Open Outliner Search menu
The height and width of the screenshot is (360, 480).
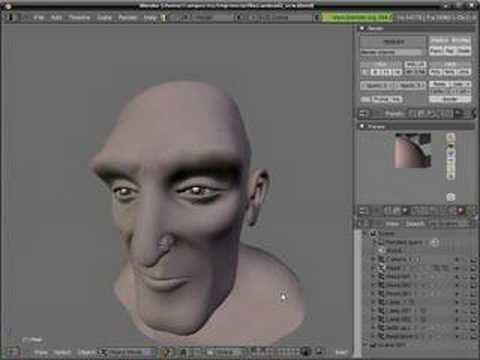[415, 224]
